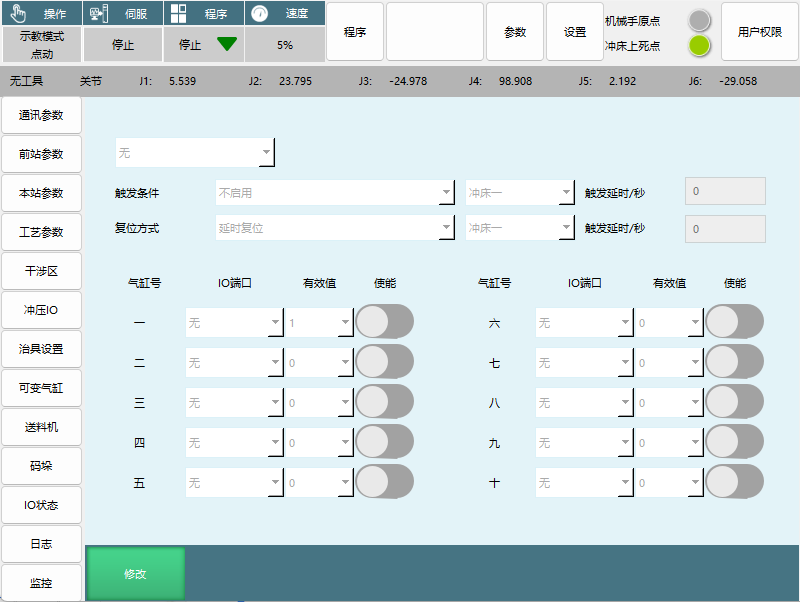Click the green program status triangle
This screenshot has width=800, height=602.
(227, 44)
